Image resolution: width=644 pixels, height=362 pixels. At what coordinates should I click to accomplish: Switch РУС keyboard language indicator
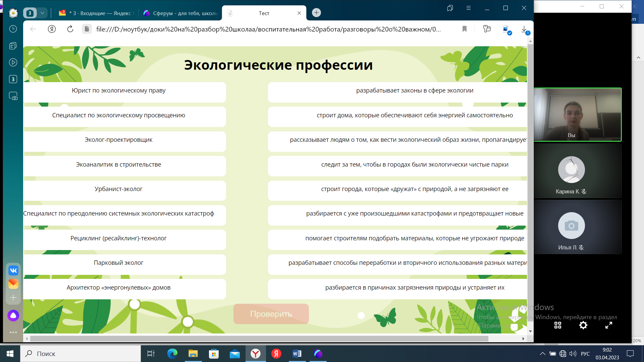point(585,354)
